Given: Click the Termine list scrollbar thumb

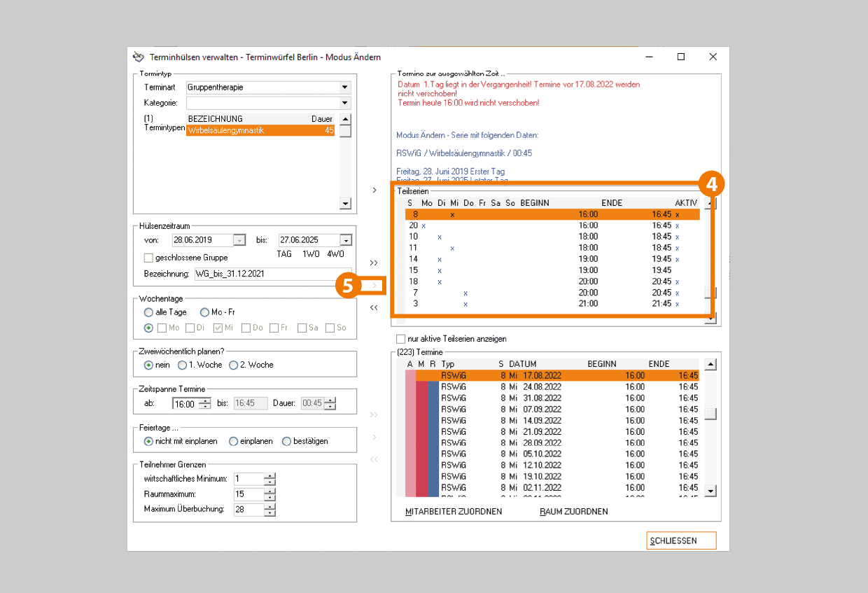Looking at the screenshot, I should tap(710, 414).
